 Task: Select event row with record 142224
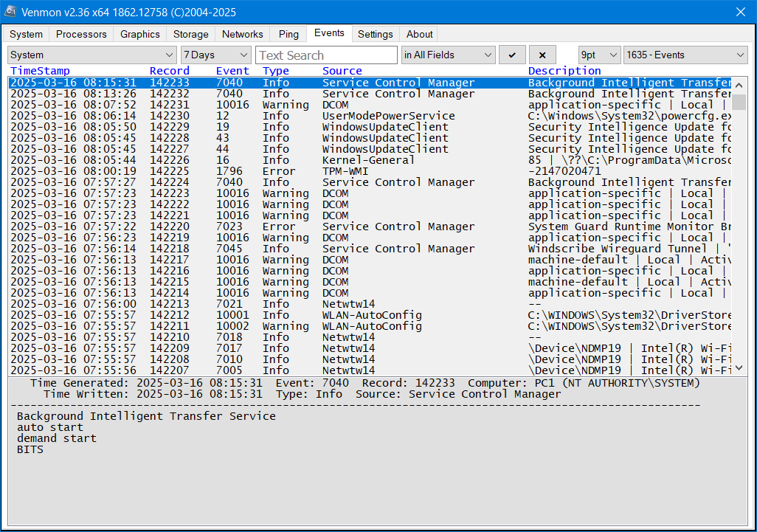pyautogui.click(x=370, y=182)
